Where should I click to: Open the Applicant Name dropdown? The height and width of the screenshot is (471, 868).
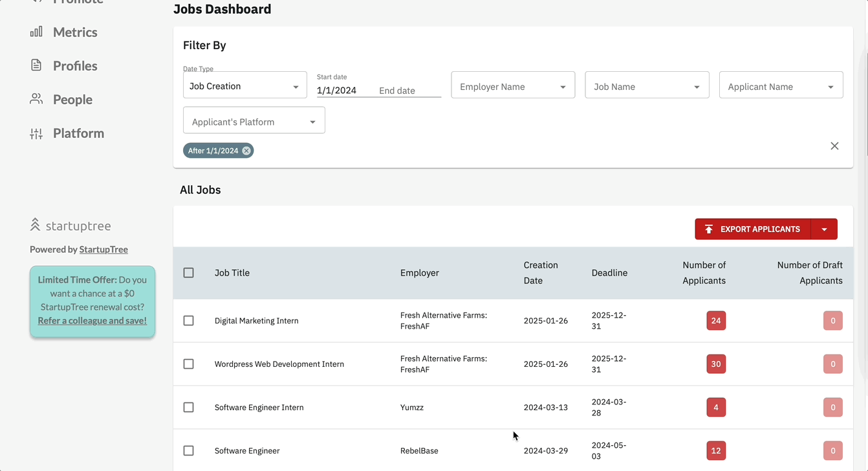(781, 85)
